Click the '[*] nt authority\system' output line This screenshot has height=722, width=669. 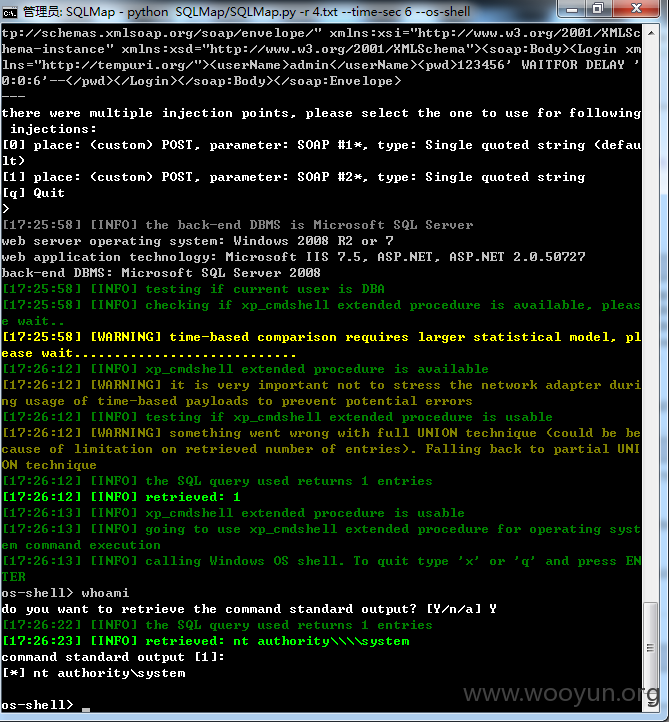(x=94, y=673)
